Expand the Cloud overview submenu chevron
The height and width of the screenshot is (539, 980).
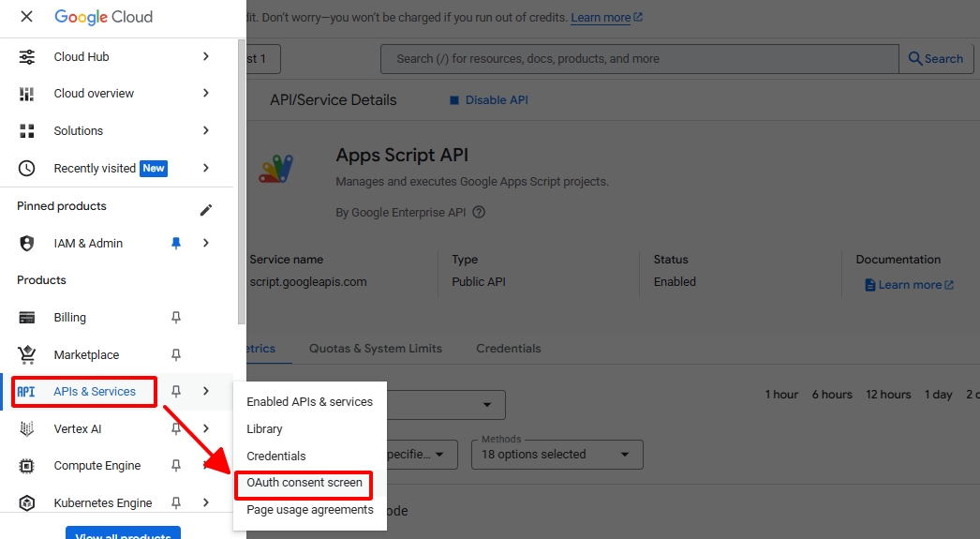tap(205, 93)
